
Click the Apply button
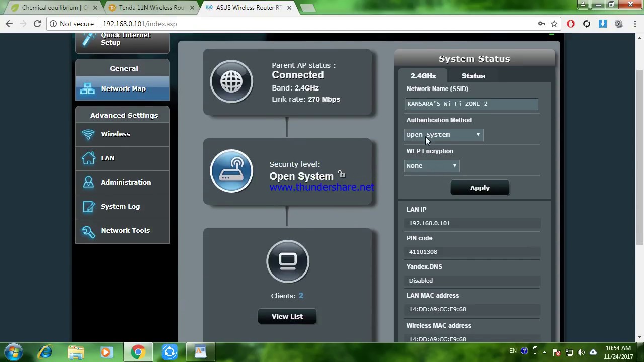point(480,188)
